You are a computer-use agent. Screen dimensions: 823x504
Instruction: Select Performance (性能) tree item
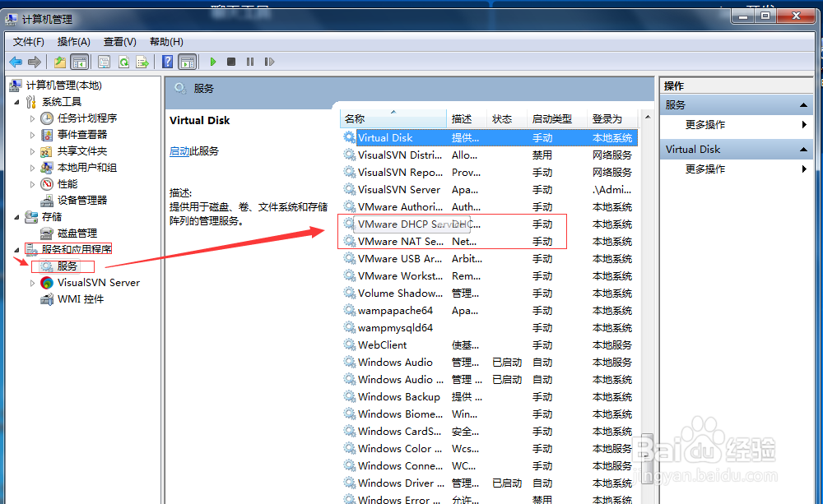67,184
